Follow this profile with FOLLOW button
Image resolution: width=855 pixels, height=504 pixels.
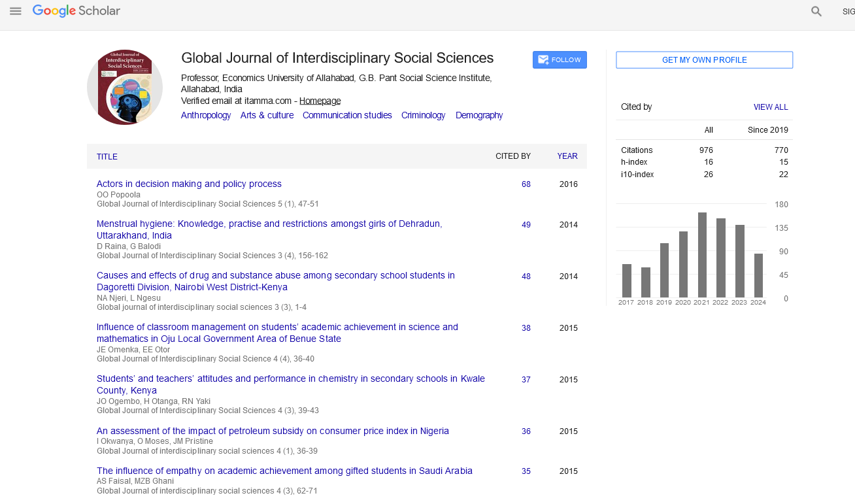[x=560, y=59]
